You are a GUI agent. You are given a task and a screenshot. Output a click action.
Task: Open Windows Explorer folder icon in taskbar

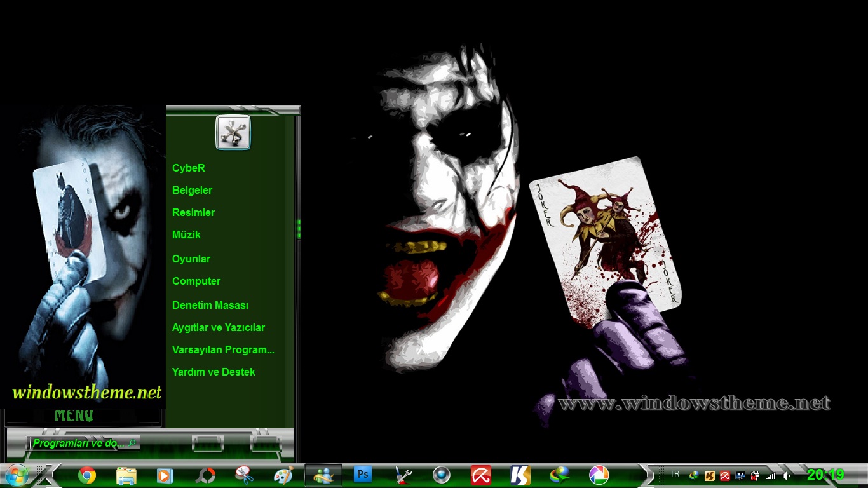point(126,475)
